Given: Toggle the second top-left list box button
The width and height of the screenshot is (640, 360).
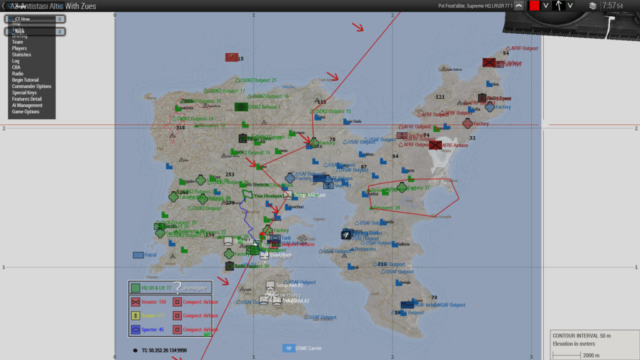Looking at the screenshot, I should (60, 31).
